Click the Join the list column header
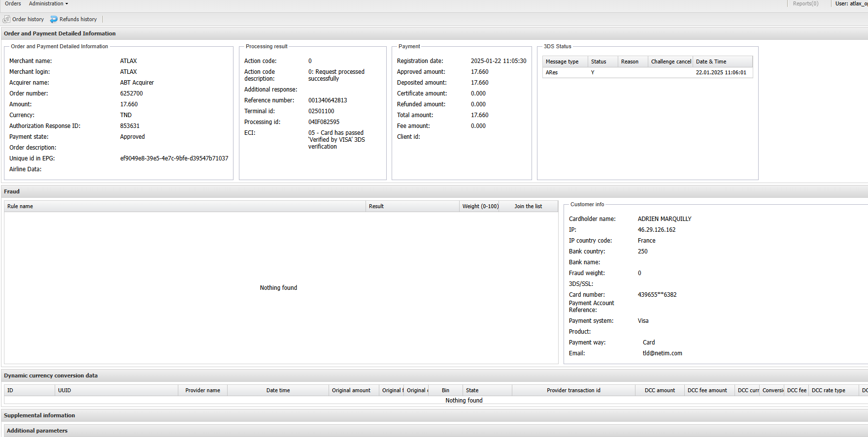 [528, 206]
